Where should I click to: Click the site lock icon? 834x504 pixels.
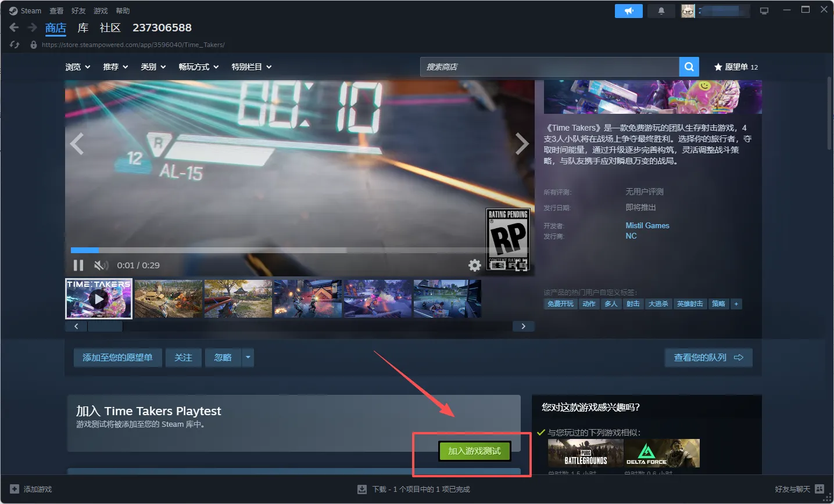[x=34, y=45]
